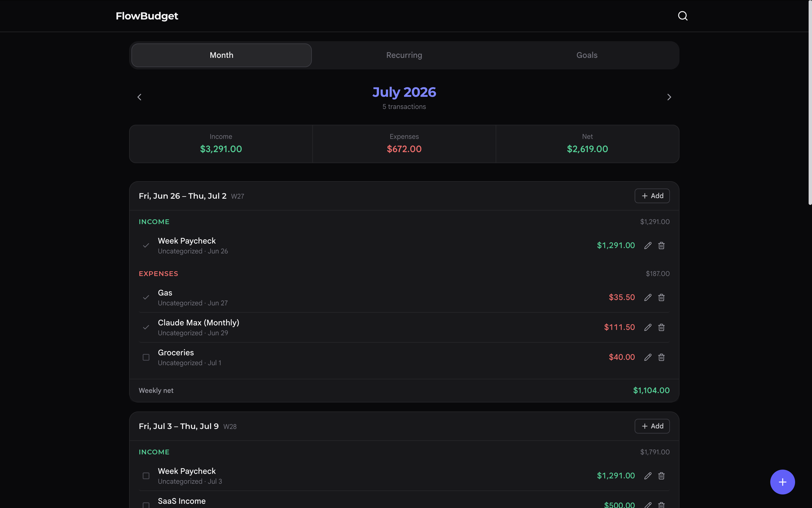Click the W27 expenses subtotal $187.00
This screenshot has height=508, width=812.
pos(658,274)
